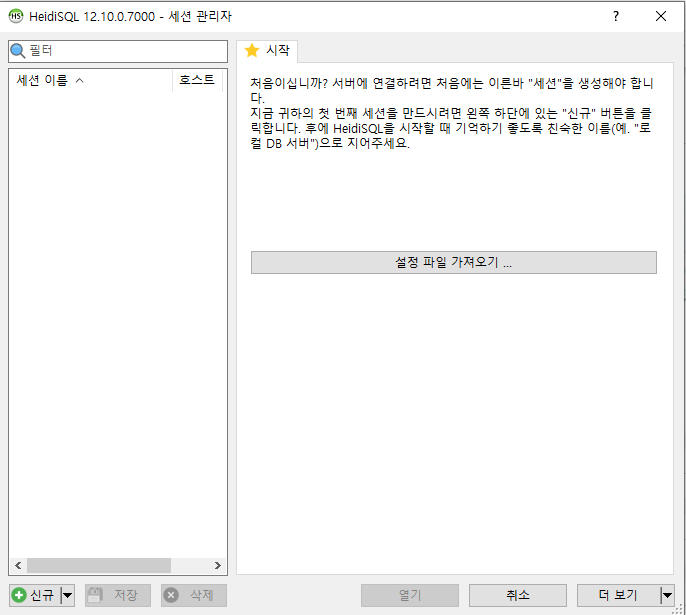686x615 pixels.
Task: Click the 열기 (Open) button
Action: point(410,595)
